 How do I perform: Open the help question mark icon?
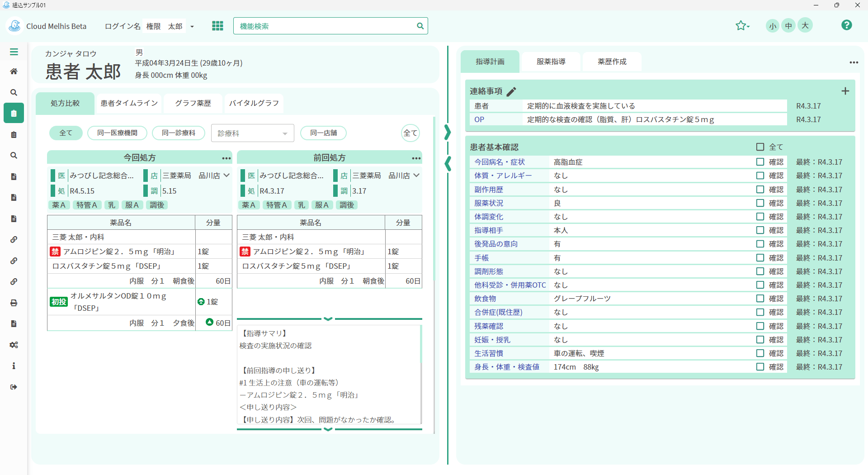coord(846,25)
